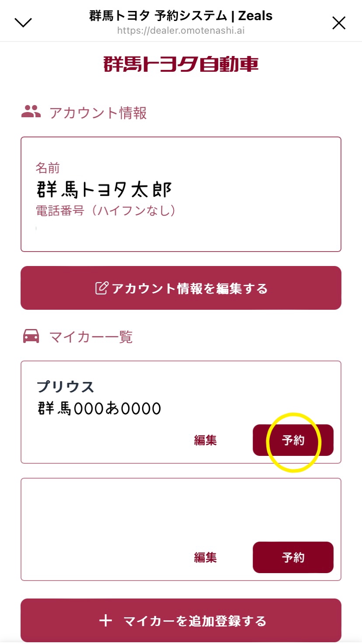Screen dimensions: 362x644
Task: Tap the car icon beside マイカー一覧
Action: coord(31,336)
